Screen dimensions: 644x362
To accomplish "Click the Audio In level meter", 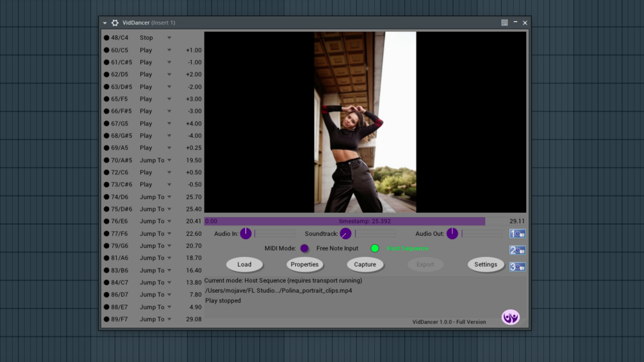I will [275, 233].
